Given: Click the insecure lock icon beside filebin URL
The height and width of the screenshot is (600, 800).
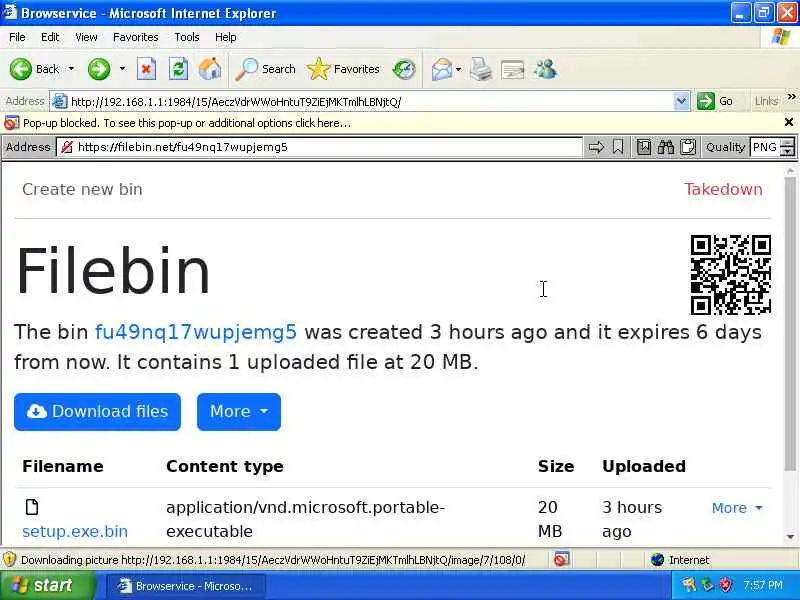Looking at the screenshot, I should click(66, 147).
